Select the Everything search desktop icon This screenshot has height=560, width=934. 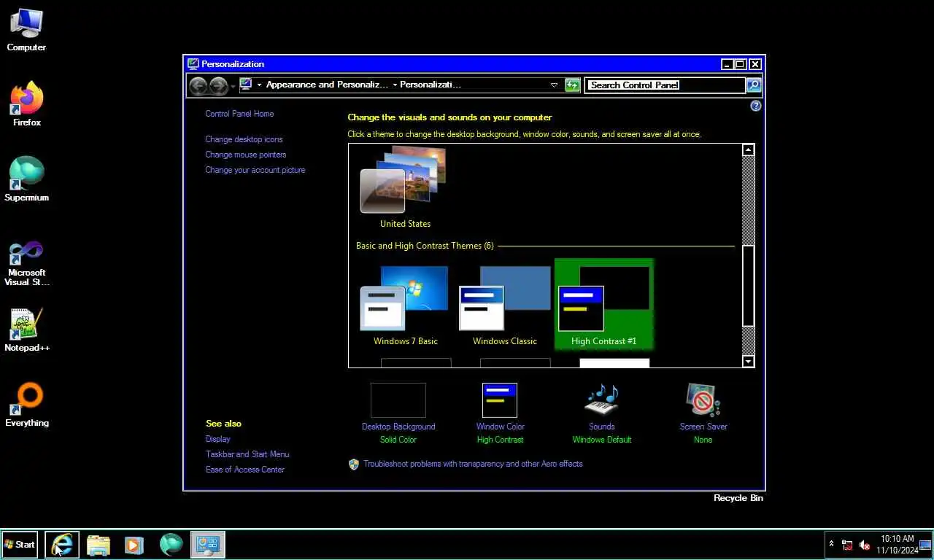pyautogui.click(x=26, y=405)
